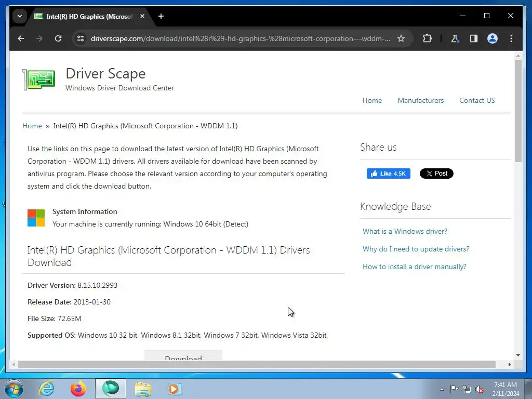Click the horizontal scrollbar left arrow
The width and height of the screenshot is (532, 399).
pyautogui.click(x=14, y=364)
